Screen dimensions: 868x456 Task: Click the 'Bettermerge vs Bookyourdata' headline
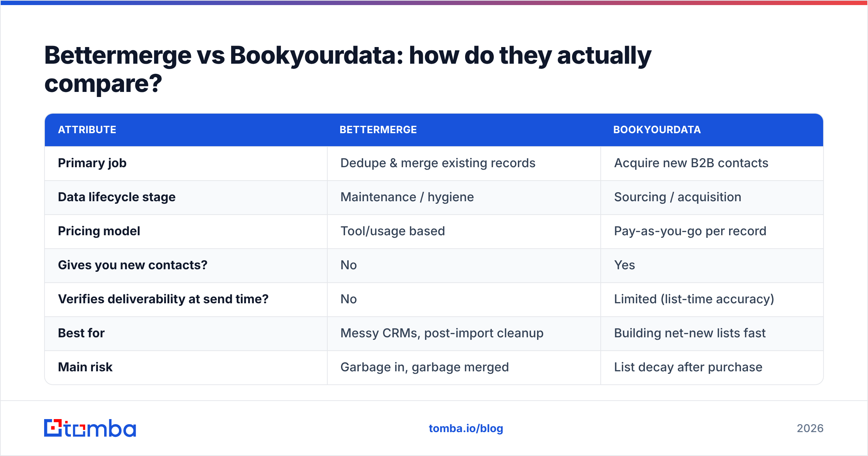(348, 69)
